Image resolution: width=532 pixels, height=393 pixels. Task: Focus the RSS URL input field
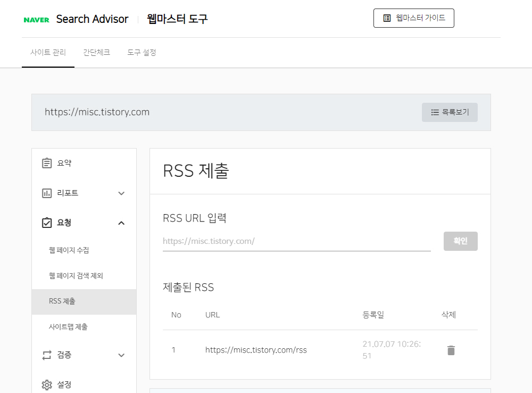(296, 242)
